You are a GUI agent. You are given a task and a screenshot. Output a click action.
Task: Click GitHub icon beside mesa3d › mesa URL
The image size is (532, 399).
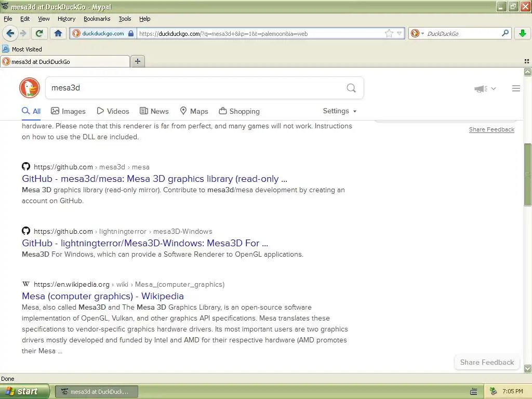26,167
